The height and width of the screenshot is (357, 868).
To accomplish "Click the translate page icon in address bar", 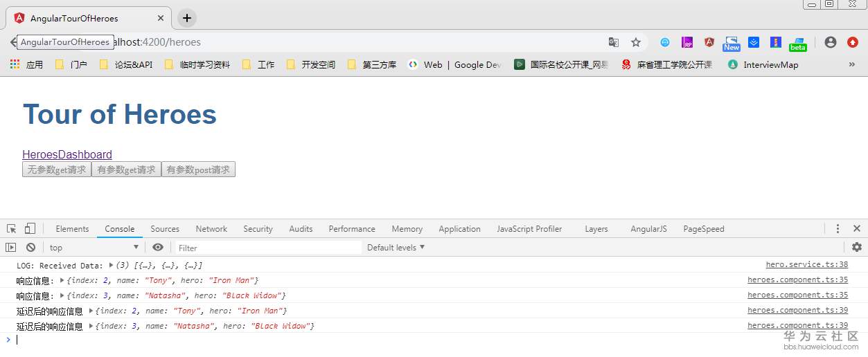I will click(614, 42).
